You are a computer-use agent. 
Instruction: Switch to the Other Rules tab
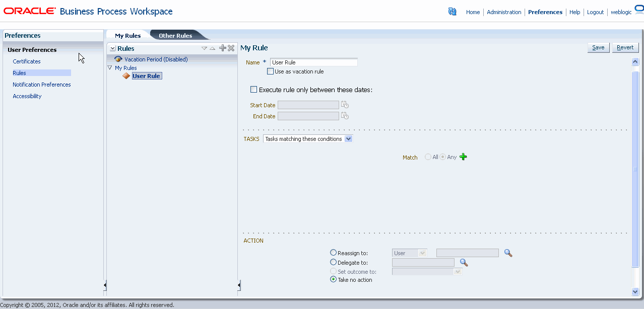pos(175,36)
